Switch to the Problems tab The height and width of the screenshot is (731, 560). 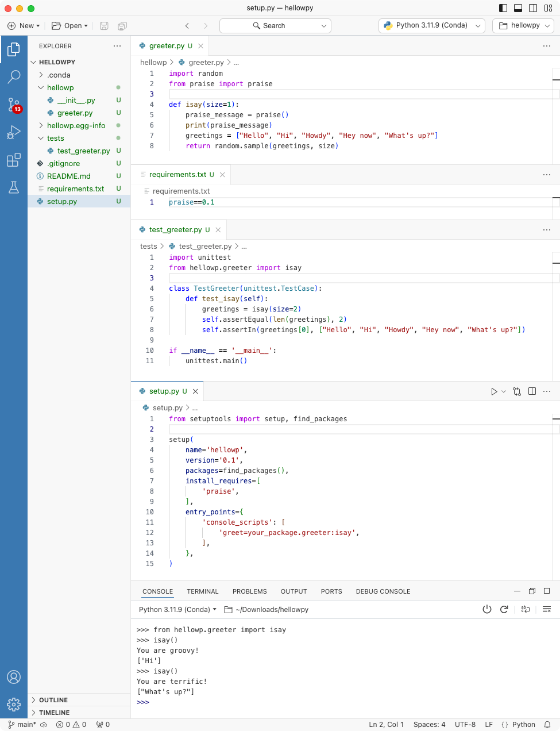coord(249,591)
